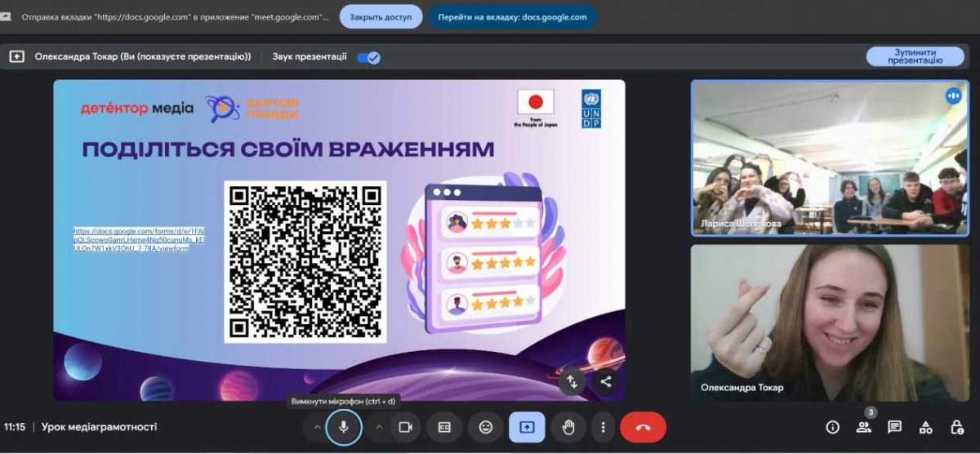Hang up with the red leave-call button
This screenshot has height=454, width=980.
tap(643, 427)
